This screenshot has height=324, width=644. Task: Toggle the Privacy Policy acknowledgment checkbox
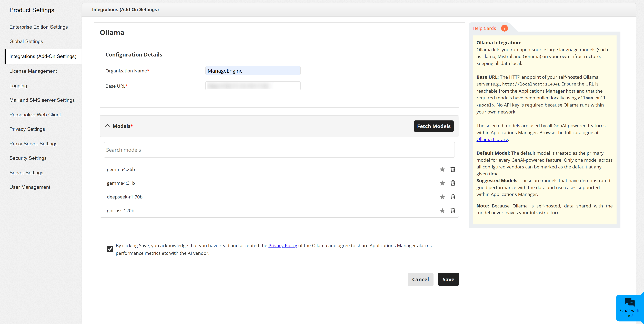[x=110, y=249]
